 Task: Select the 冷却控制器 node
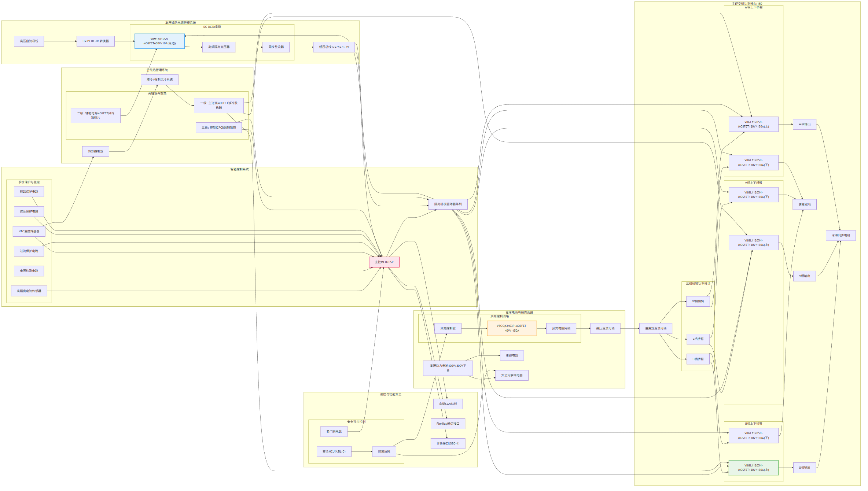coord(96,151)
